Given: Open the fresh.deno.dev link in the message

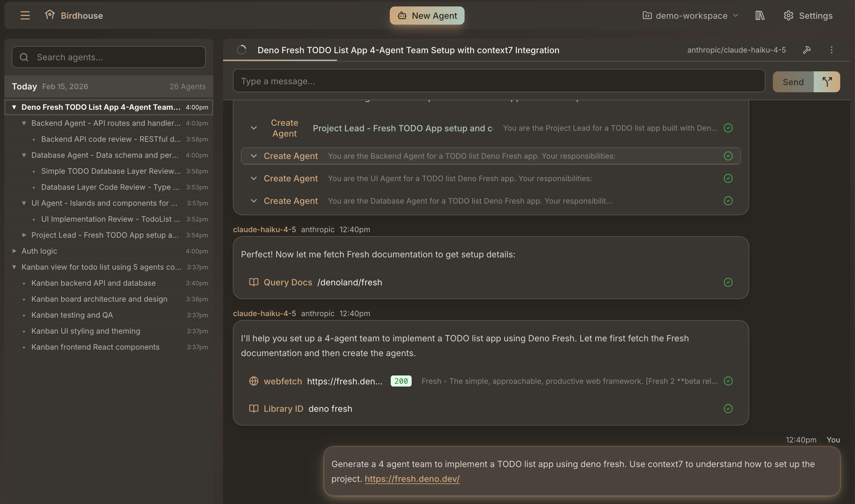Looking at the screenshot, I should (412, 479).
